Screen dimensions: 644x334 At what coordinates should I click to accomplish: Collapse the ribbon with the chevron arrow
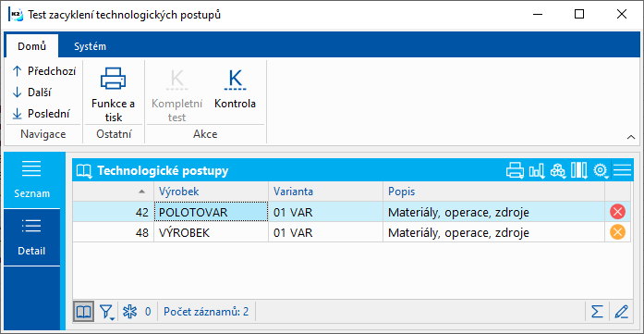(x=631, y=138)
